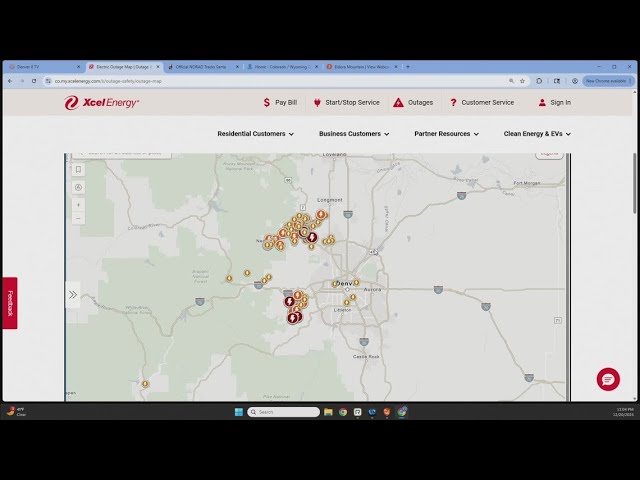Click the taskbar clock and date
Screen dimensions: 640x480
click(x=625, y=412)
